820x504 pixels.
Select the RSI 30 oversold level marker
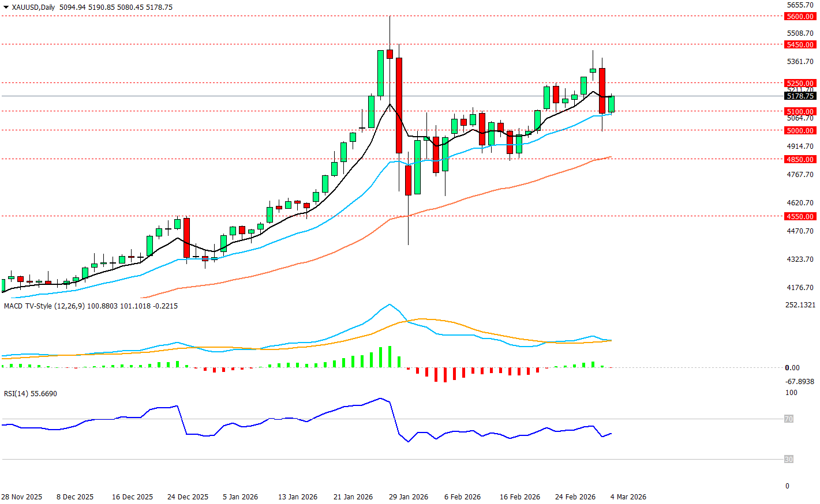click(x=788, y=460)
